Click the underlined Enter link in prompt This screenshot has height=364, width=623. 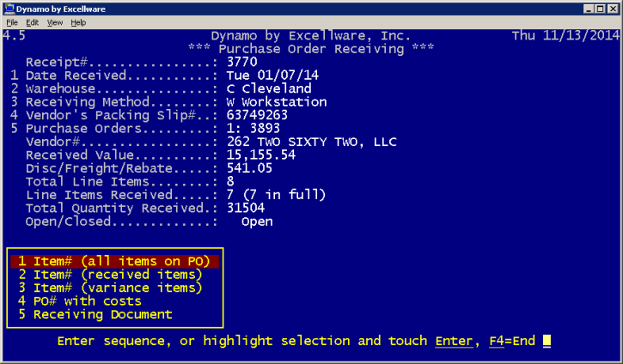pos(454,341)
